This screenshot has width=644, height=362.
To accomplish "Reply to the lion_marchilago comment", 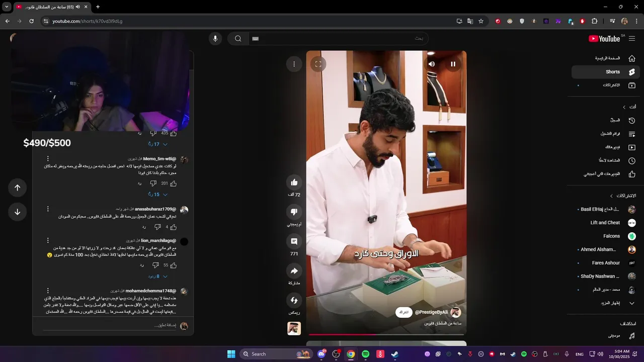I will tap(142, 265).
